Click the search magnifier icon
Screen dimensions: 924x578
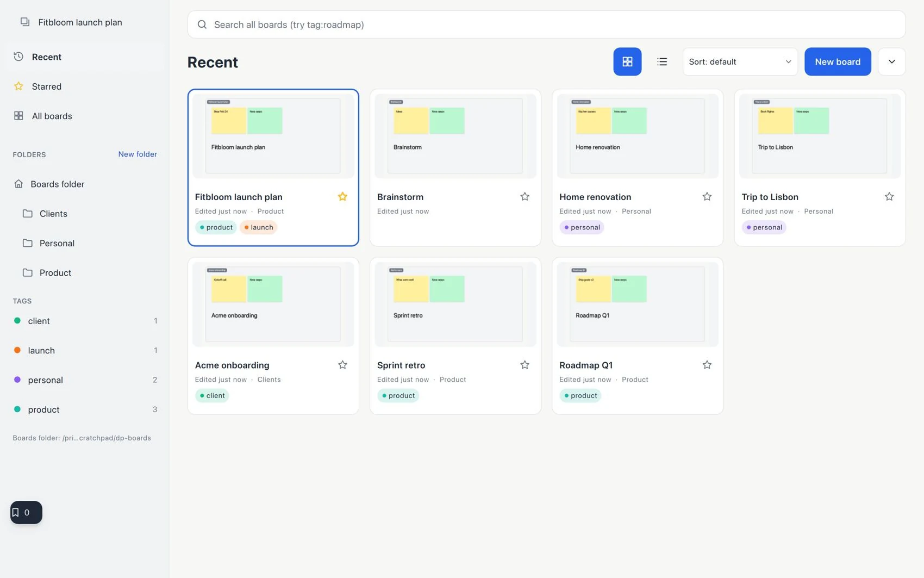(202, 24)
